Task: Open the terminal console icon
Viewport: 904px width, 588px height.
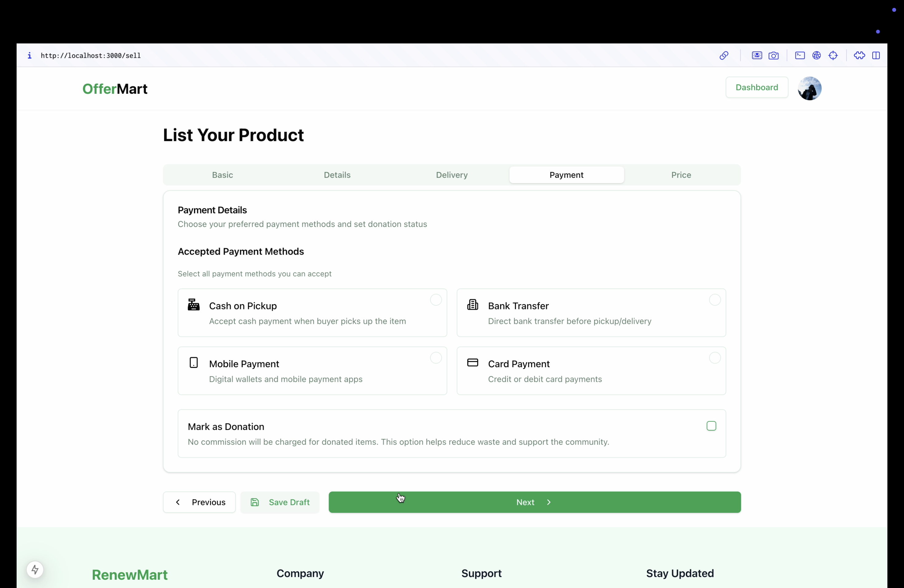Action: tap(799, 55)
